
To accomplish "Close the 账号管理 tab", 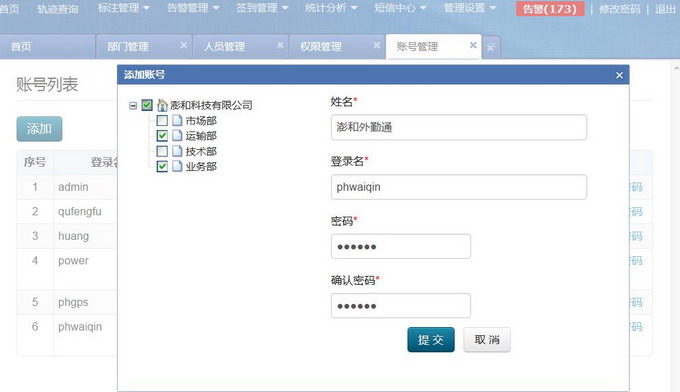I will [x=473, y=45].
